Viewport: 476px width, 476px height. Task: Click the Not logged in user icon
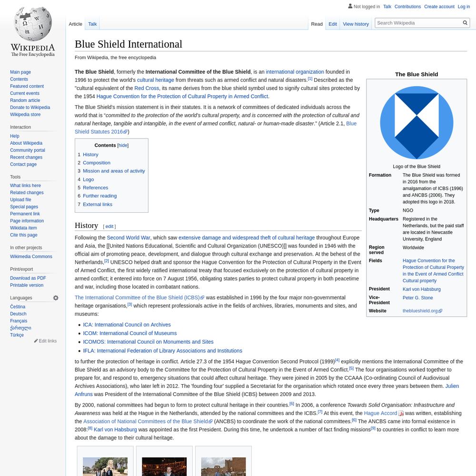[x=350, y=6]
